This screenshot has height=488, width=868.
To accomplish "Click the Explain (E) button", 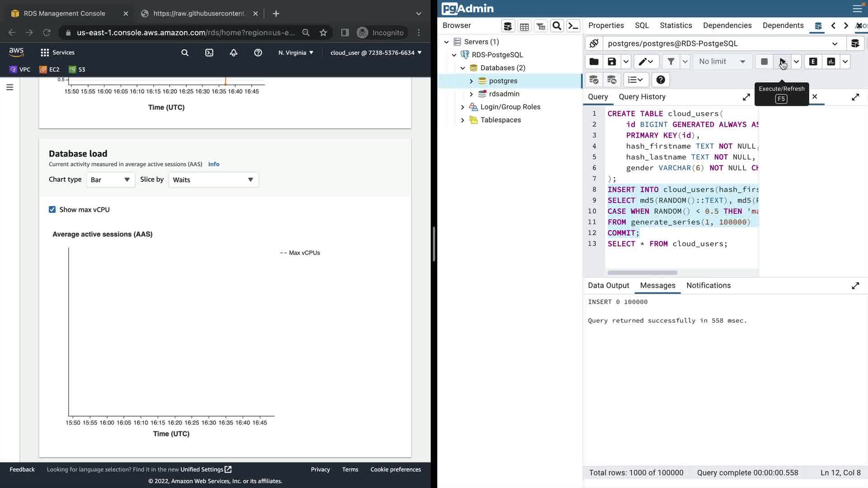I will click(813, 62).
